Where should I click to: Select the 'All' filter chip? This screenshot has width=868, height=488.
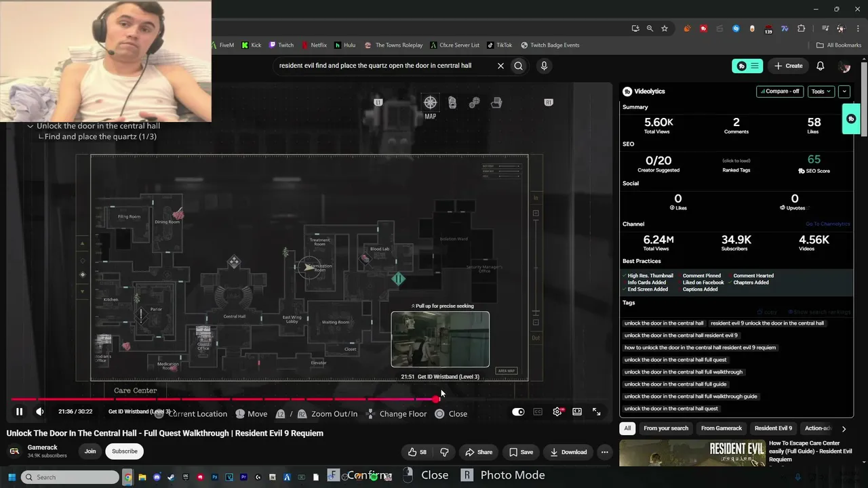pyautogui.click(x=627, y=428)
